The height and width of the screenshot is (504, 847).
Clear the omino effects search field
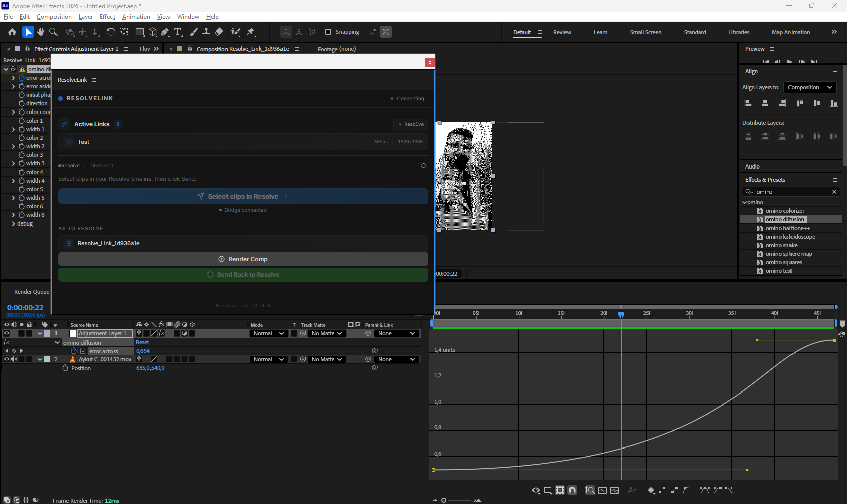(x=834, y=192)
